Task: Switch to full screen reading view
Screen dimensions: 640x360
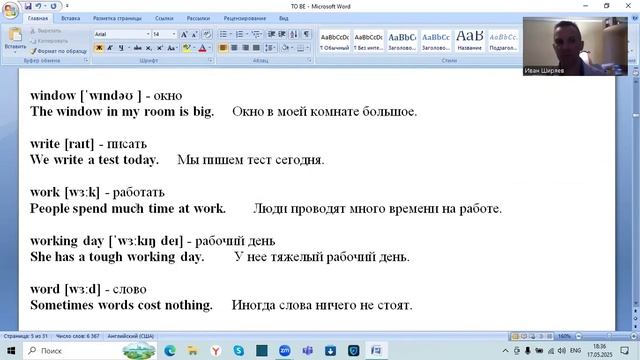Action: [x=524, y=336]
